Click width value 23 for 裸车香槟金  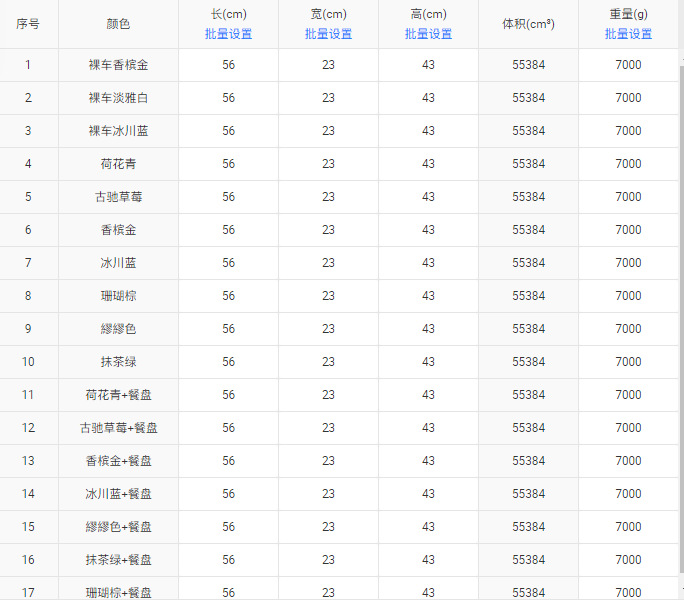[x=328, y=65]
